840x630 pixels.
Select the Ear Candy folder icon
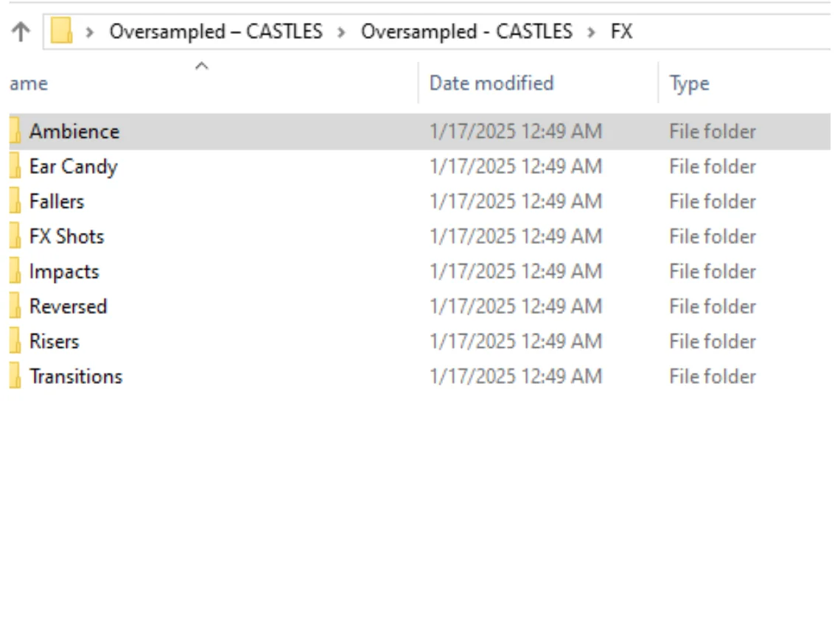pos(15,167)
